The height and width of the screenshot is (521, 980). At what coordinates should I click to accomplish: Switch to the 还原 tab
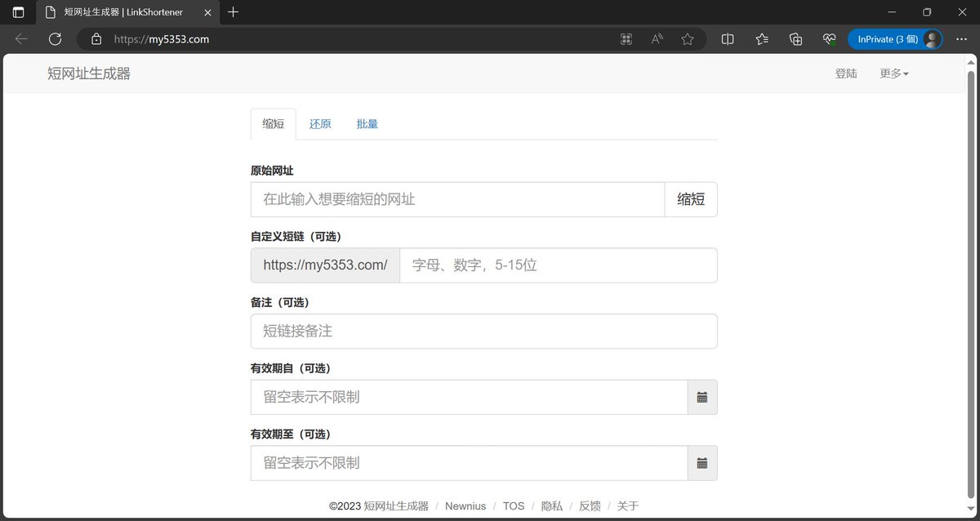pyautogui.click(x=320, y=124)
